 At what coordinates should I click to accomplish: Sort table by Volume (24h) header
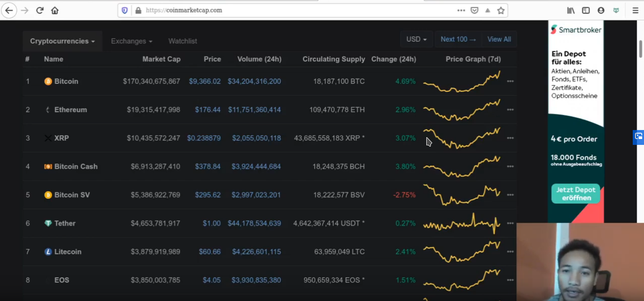point(259,59)
